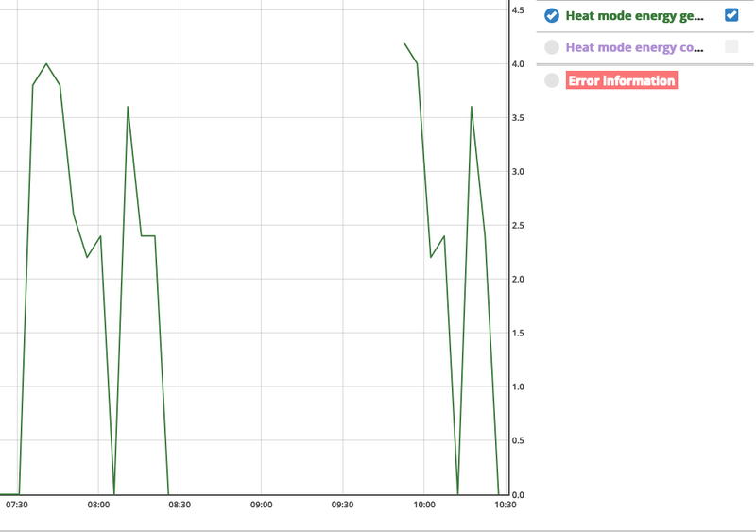Screen dimensions: 756x532
Task: Click the 4.0 y-axis value
Action: tap(518, 63)
